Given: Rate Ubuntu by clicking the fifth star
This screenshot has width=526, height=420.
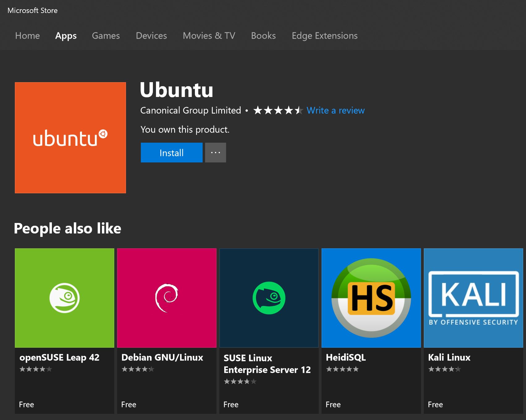Looking at the screenshot, I should 298,110.
